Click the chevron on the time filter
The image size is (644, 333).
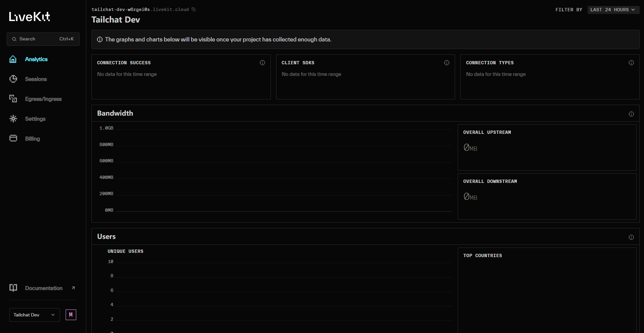tap(633, 10)
